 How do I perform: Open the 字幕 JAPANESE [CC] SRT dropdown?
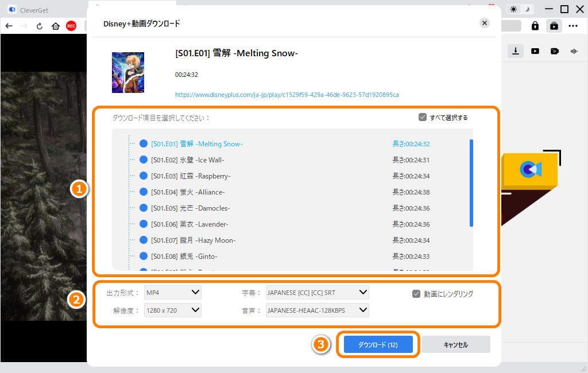pyautogui.click(x=317, y=293)
